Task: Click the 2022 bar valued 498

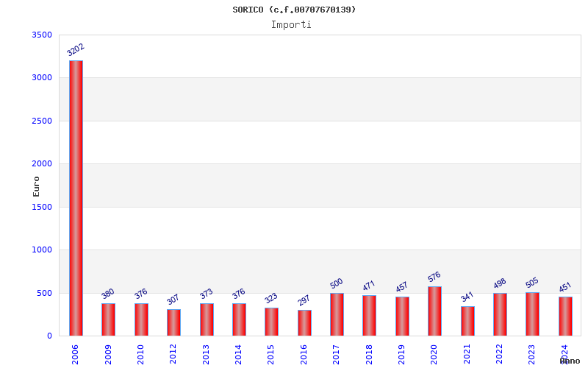Action: click(500, 314)
